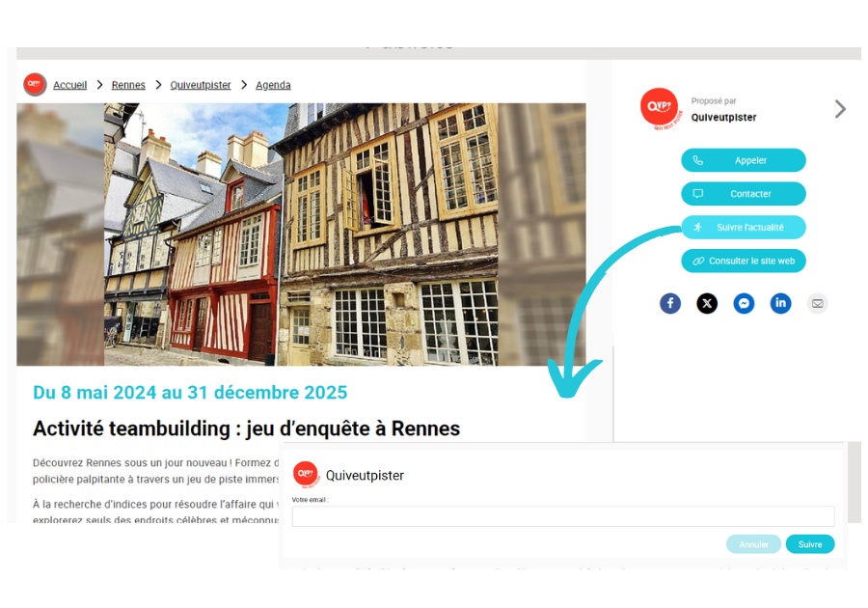Open Consulter le site web
The width and height of the screenshot is (868, 608).
[744, 261]
